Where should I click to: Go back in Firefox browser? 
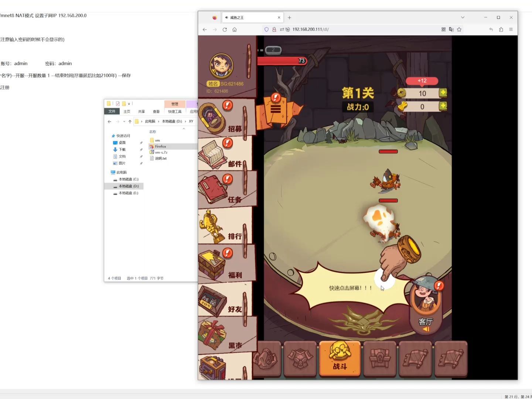click(x=205, y=30)
